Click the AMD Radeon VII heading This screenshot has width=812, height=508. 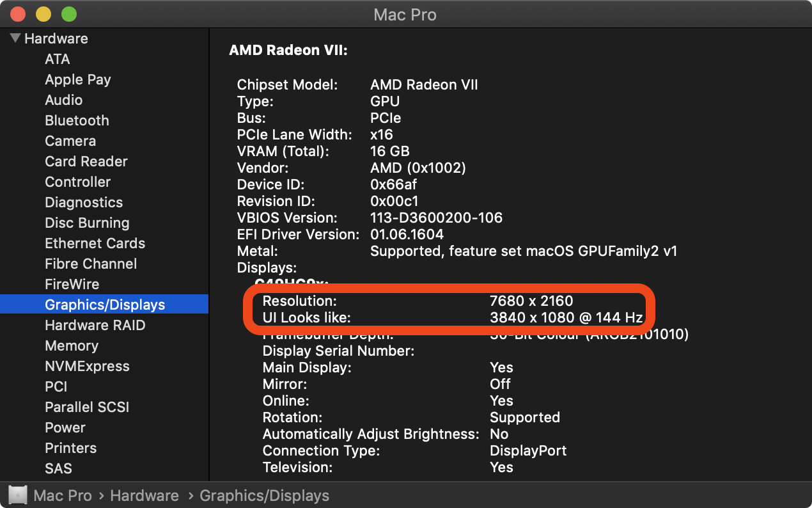click(x=288, y=50)
